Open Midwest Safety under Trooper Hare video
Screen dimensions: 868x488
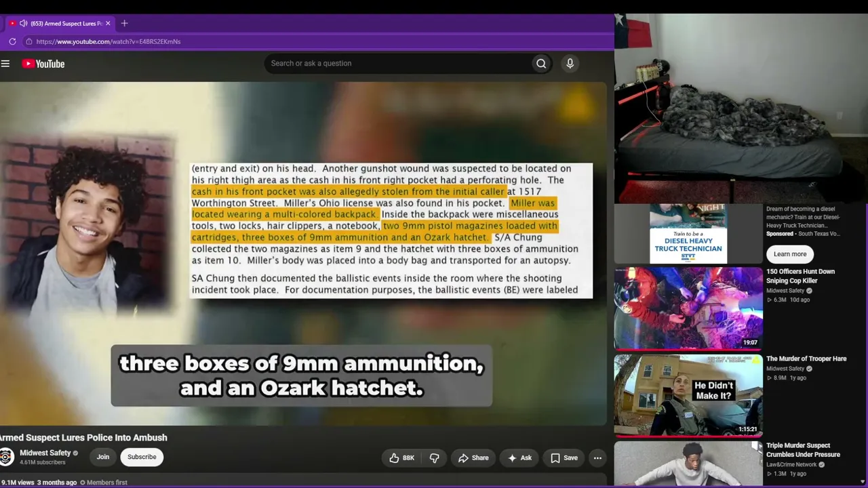[785, 369]
